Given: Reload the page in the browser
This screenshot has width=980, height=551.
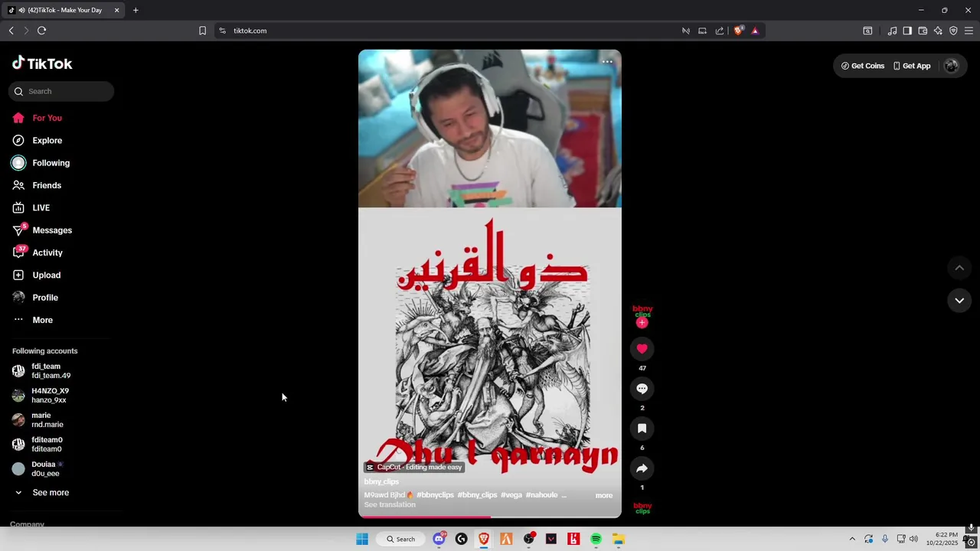Looking at the screenshot, I should [41, 31].
